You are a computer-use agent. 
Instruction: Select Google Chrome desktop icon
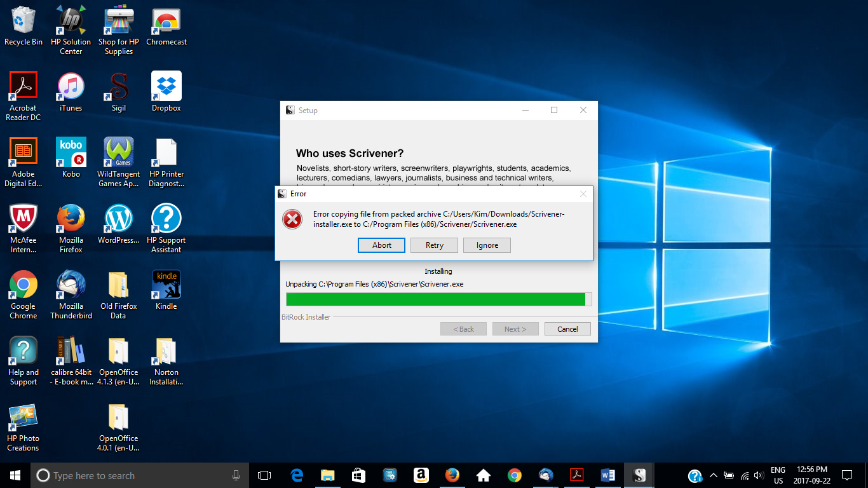click(24, 295)
